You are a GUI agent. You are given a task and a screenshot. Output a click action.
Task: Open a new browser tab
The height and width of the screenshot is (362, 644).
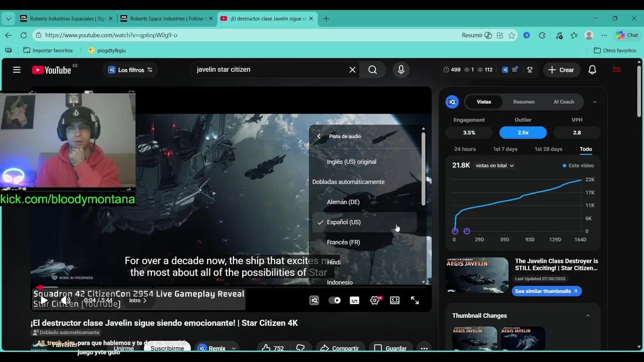[x=326, y=19]
